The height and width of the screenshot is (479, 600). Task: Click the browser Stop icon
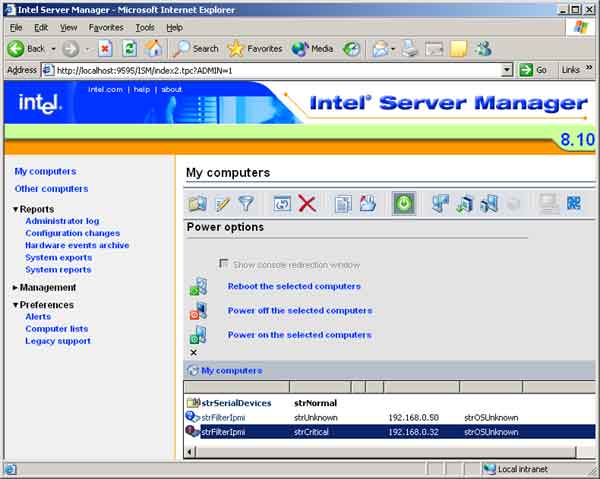[x=105, y=48]
